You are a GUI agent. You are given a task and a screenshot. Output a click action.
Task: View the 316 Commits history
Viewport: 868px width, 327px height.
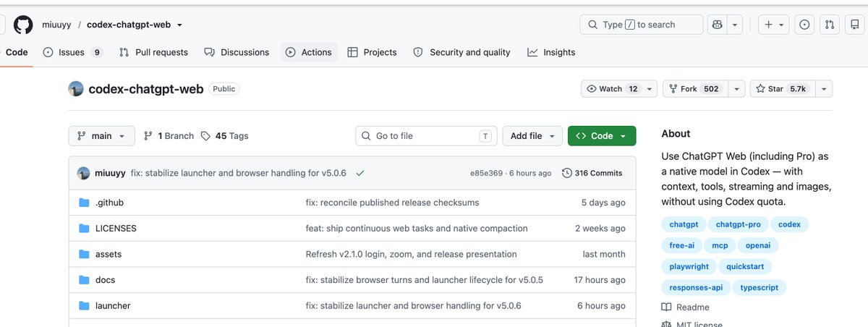click(x=592, y=174)
